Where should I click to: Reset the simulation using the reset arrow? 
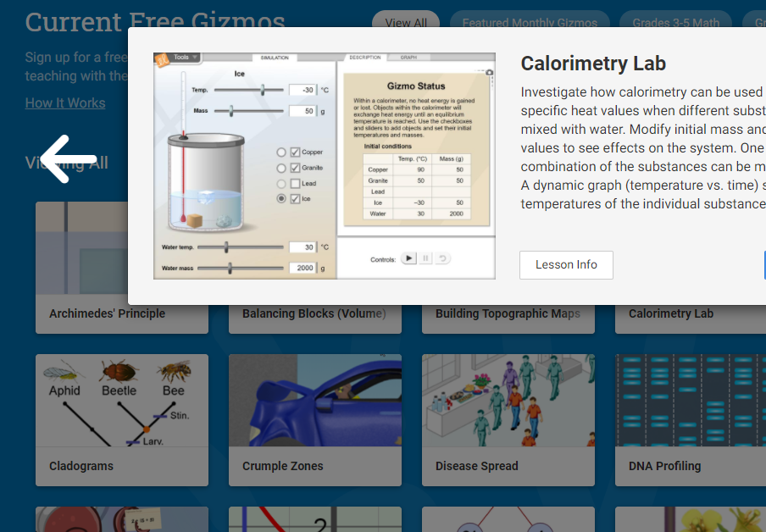pos(442,258)
